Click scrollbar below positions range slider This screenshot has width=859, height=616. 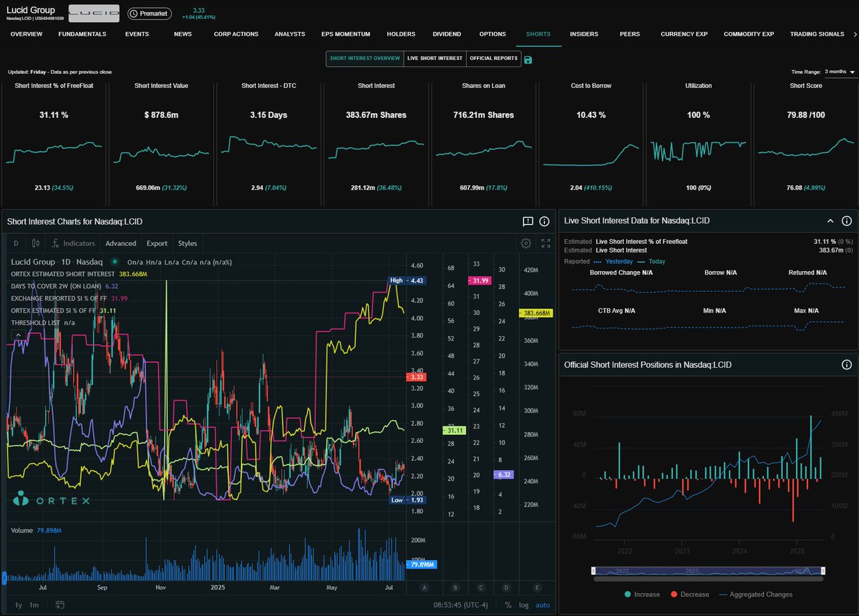[x=707, y=578]
